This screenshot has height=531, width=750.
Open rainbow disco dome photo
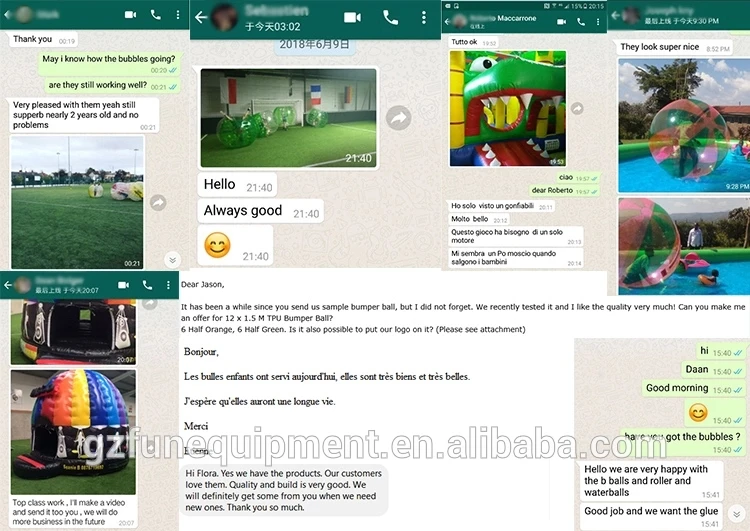coord(73,432)
